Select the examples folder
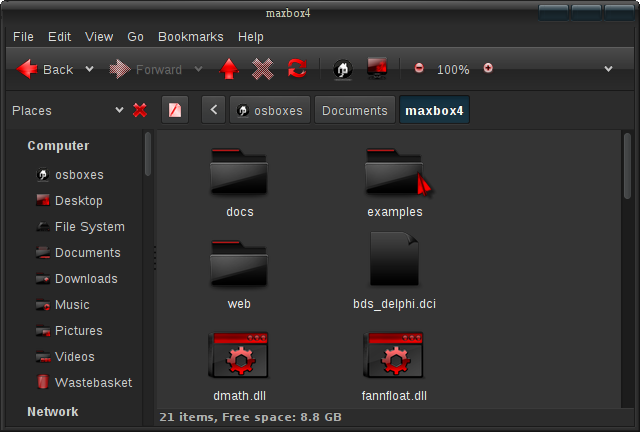Image resolution: width=640 pixels, height=432 pixels. click(x=395, y=175)
